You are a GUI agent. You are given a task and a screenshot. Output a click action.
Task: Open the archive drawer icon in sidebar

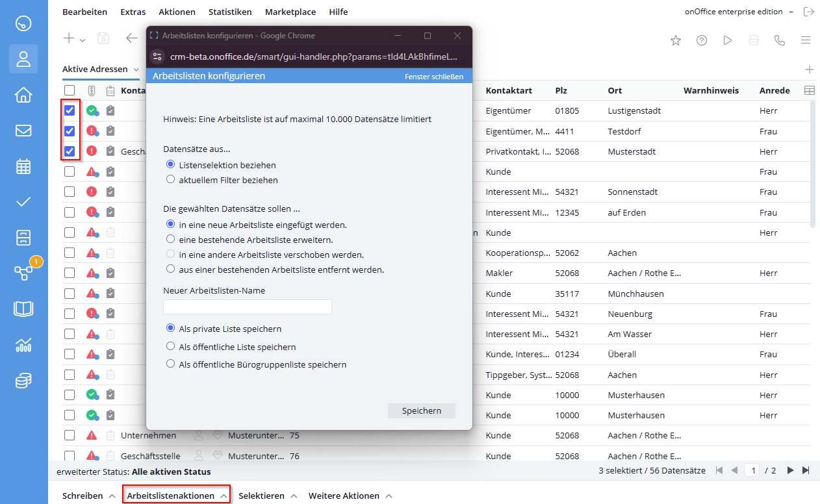click(x=23, y=238)
